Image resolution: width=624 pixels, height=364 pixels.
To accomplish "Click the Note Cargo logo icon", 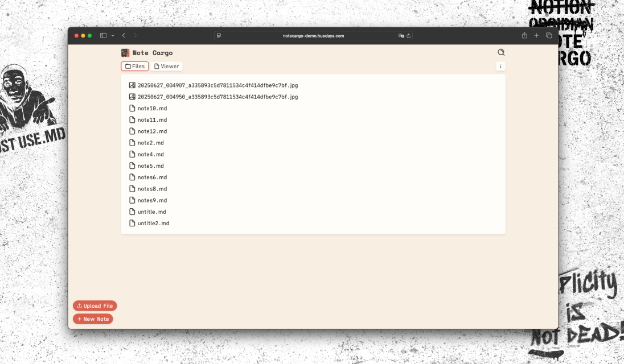I will tap(125, 53).
